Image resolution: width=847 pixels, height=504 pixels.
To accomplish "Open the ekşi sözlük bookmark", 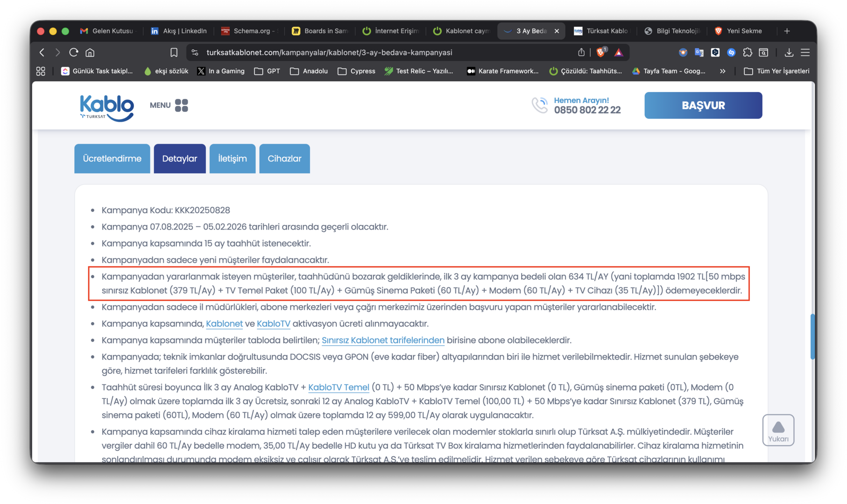I will (x=166, y=71).
